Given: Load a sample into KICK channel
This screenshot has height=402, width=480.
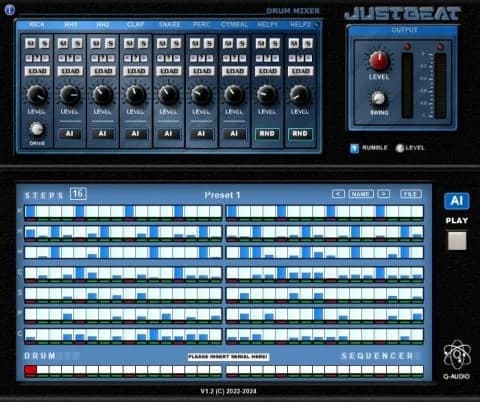Looking at the screenshot, I should [37, 71].
